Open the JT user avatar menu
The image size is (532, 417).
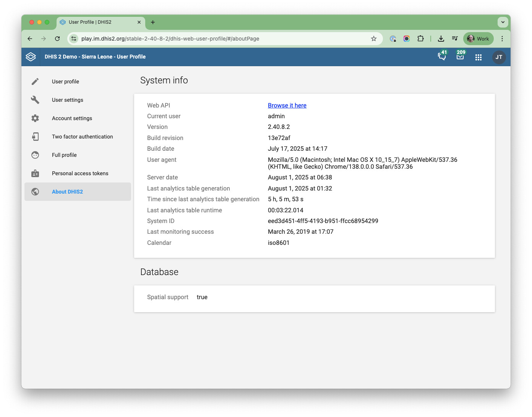pyautogui.click(x=499, y=57)
